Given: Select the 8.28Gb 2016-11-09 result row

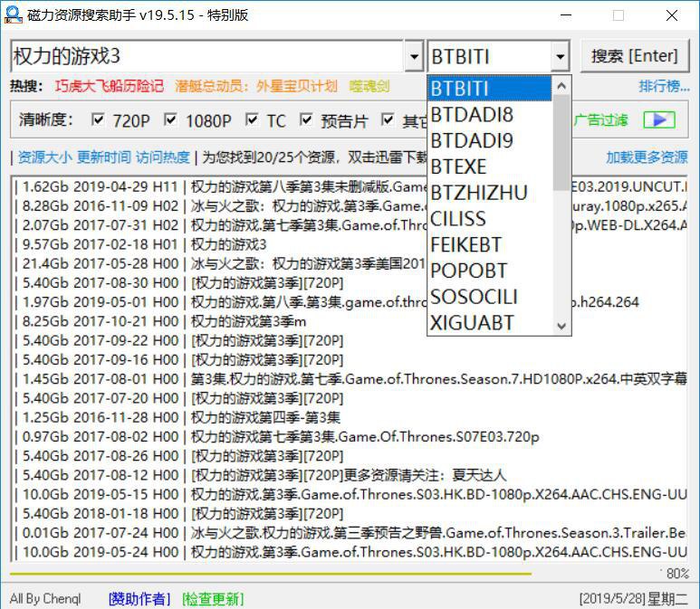Looking at the screenshot, I should tap(350, 205).
